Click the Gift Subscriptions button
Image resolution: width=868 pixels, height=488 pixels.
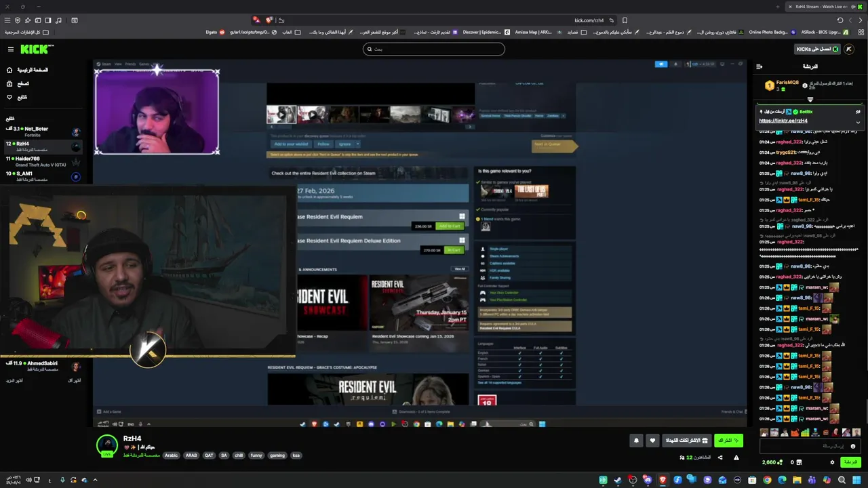pos(686,441)
